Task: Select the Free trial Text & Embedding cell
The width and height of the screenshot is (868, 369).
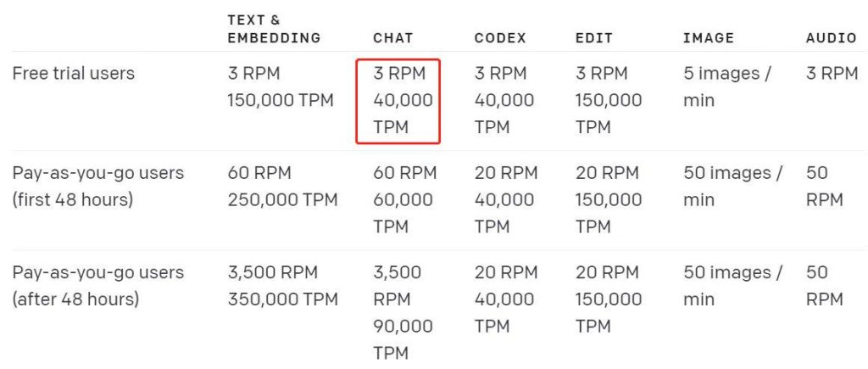Action: [x=280, y=87]
